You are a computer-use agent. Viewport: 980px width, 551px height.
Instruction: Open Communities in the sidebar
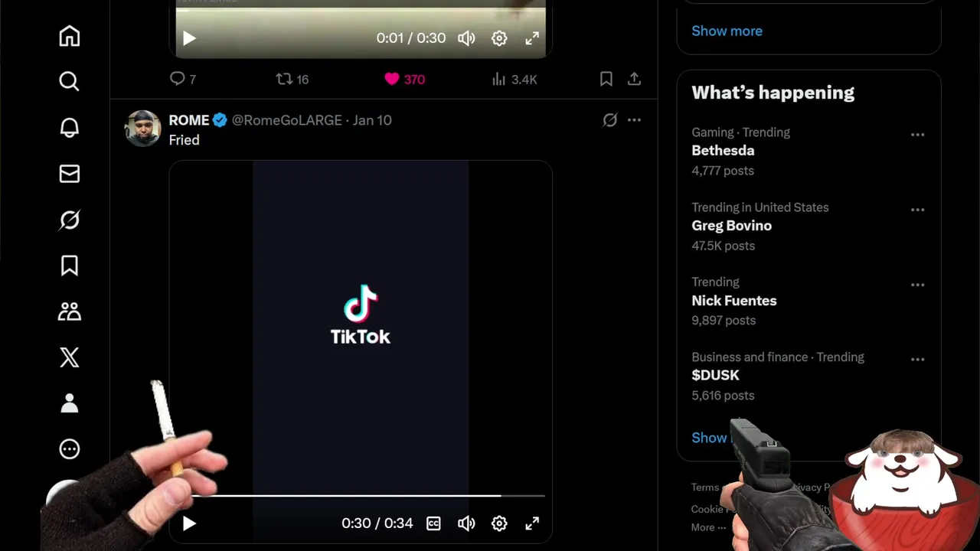click(70, 311)
